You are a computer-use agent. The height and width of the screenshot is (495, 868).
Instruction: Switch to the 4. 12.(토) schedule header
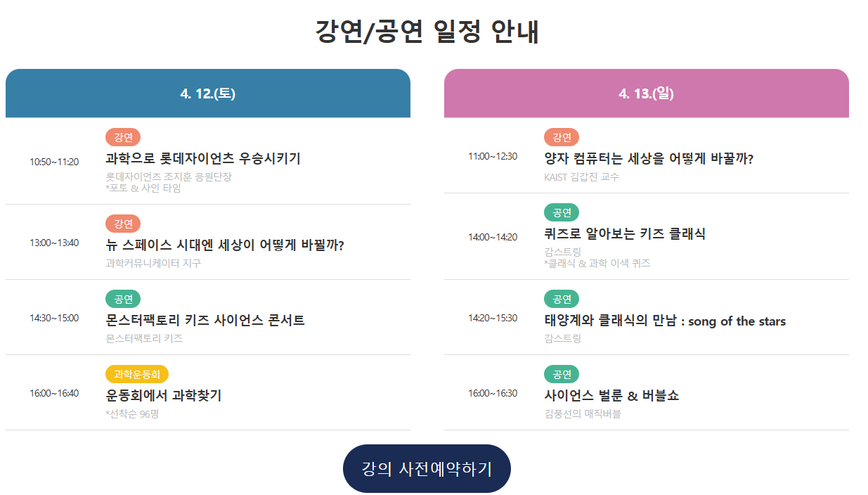(208, 92)
